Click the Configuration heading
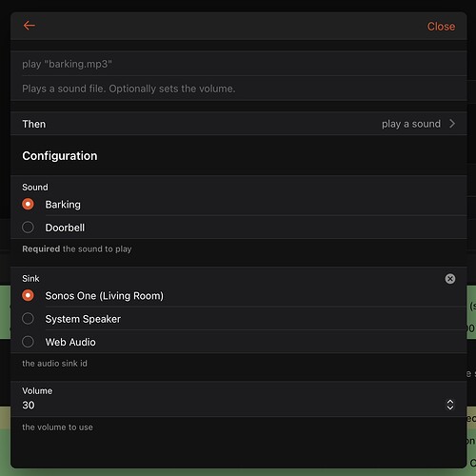476x476 pixels. click(60, 156)
